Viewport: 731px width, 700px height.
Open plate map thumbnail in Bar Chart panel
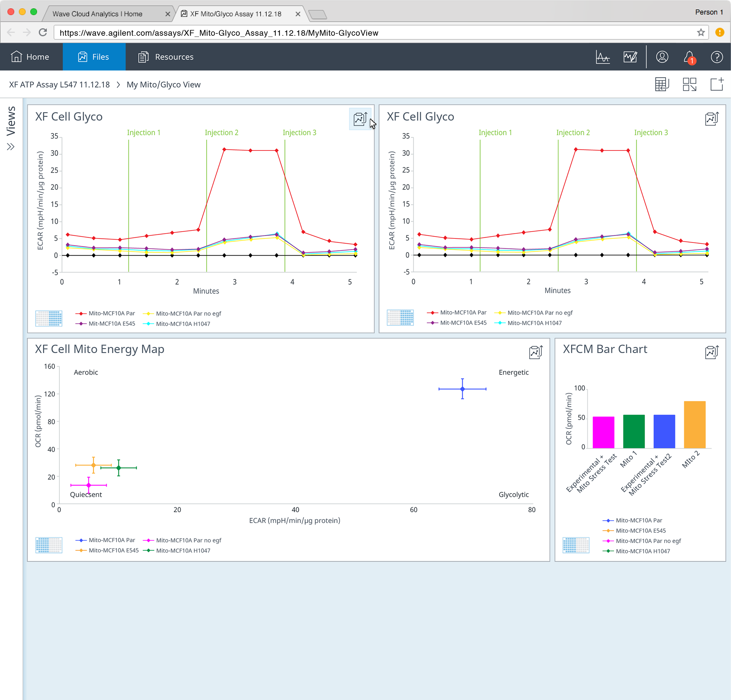click(x=576, y=545)
